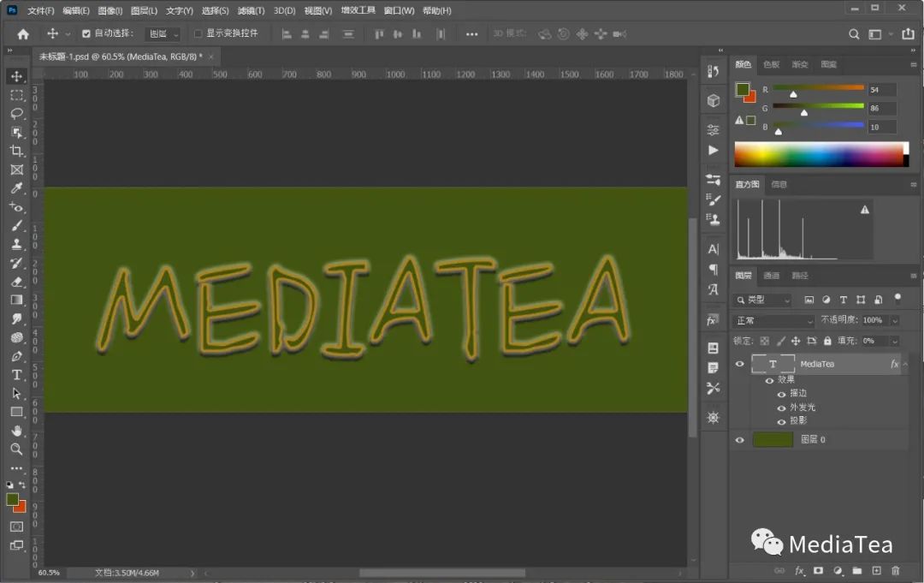924x583 pixels.
Task: Select the Clone Stamp tool
Action: point(16,244)
